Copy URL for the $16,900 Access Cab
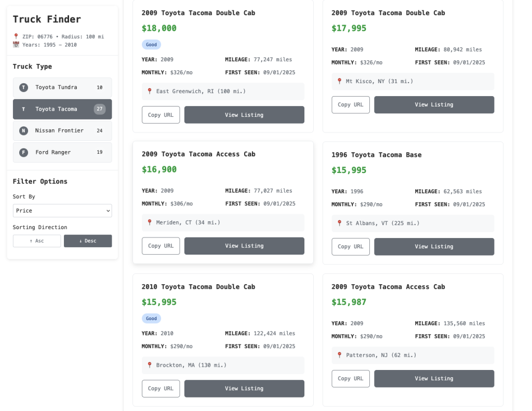Image resolution: width=532 pixels, height=411 pixels. tap(161, 246)
